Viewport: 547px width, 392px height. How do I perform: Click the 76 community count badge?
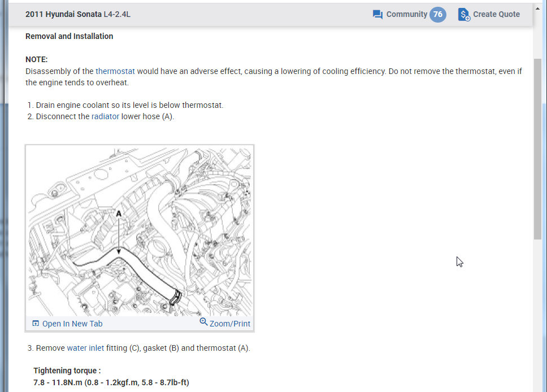(437, 15)
